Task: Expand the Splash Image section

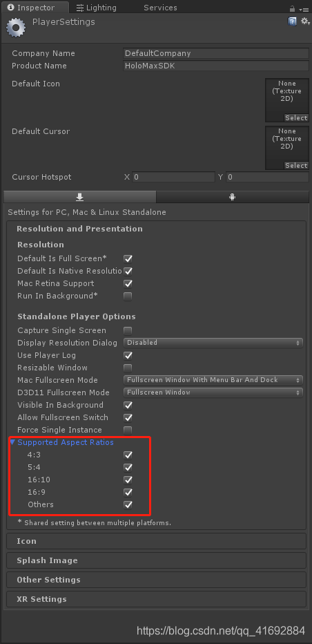Action: click(157, 560)
